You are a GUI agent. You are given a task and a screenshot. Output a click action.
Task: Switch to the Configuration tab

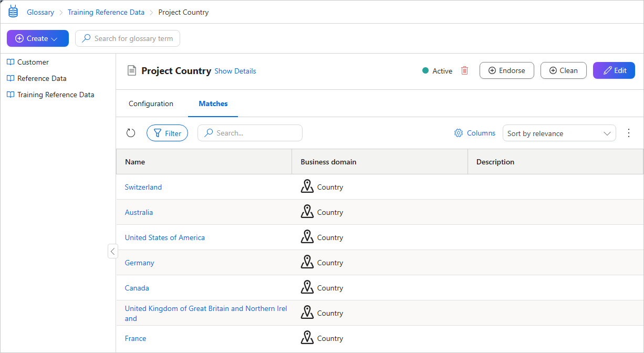click(x=151, y=103)
